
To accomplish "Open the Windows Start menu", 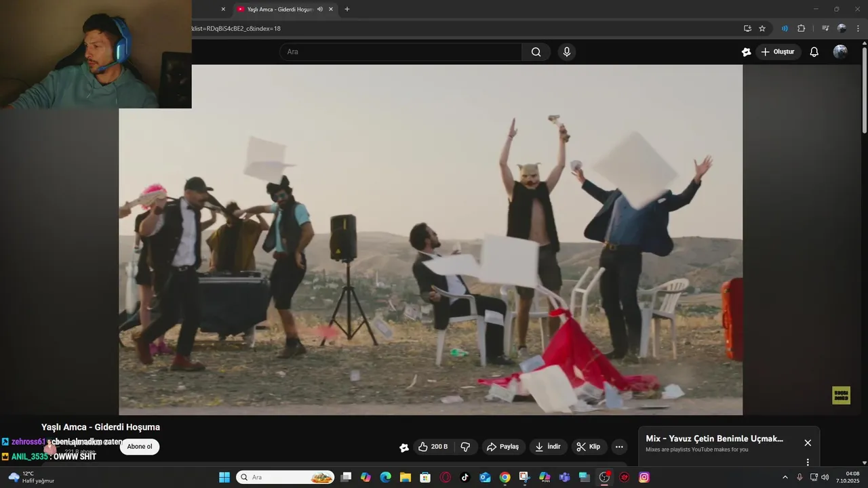I will pyautogui.click(x=224, y=477).
